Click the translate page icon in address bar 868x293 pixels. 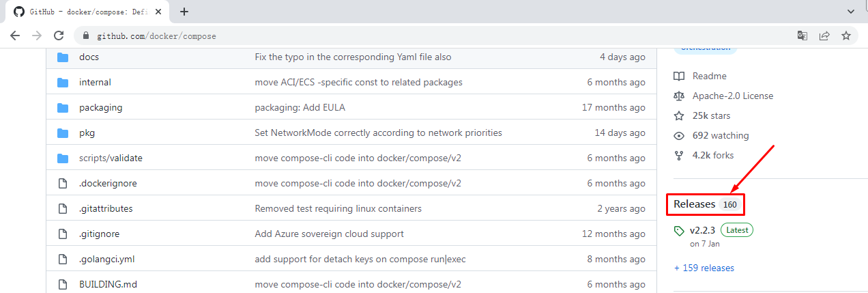tap(802, 36)
